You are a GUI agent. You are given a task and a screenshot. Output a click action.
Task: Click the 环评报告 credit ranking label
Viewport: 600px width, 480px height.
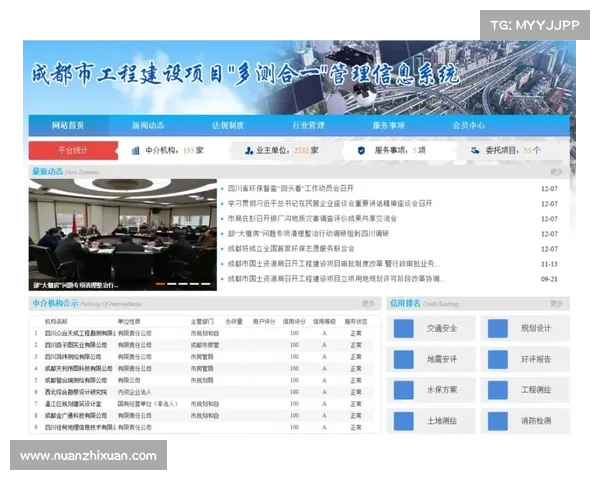pyautogui.click(x=536, y=359)
